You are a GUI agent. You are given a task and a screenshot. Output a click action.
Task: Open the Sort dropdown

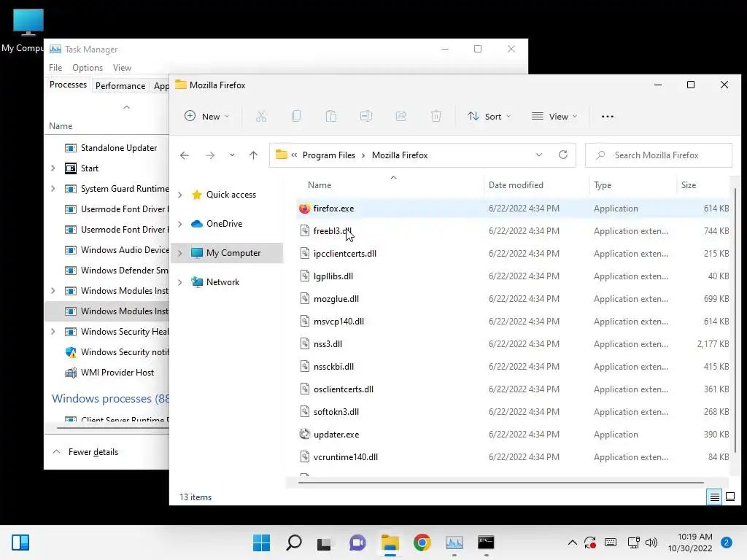coord(489,116)
